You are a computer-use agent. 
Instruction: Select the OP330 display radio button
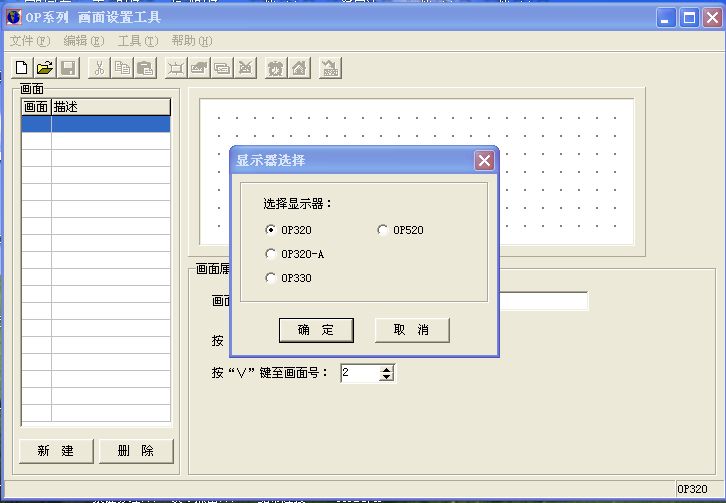[270, 278]
